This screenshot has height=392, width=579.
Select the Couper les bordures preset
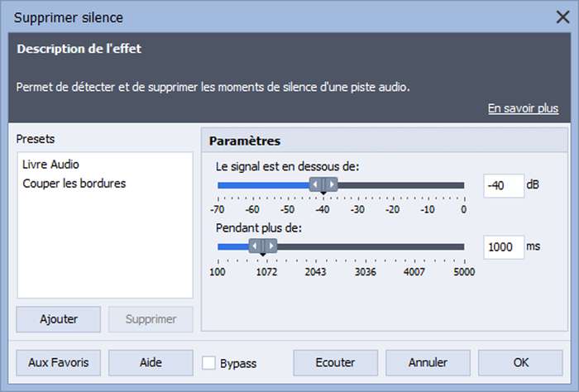point(74,184)
